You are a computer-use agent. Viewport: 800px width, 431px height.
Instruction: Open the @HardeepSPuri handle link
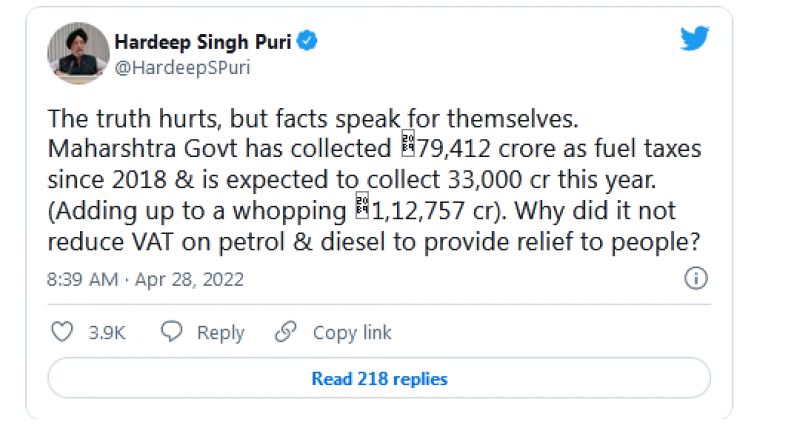(182, 68)
